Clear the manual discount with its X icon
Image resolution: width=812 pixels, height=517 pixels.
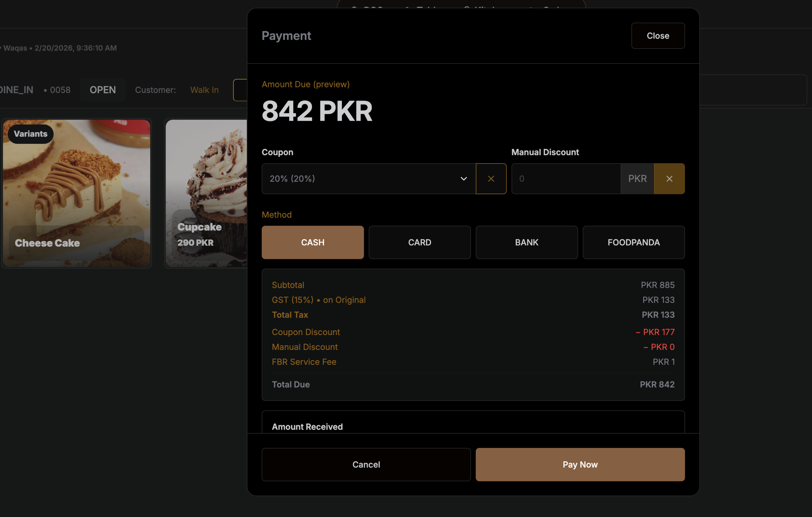(669, 179)
